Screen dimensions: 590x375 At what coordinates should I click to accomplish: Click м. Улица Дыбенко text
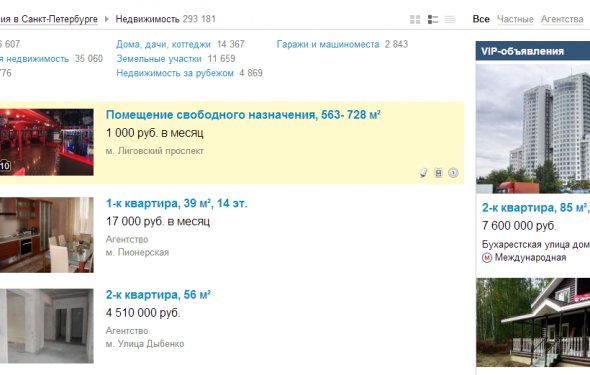[145, 344]
